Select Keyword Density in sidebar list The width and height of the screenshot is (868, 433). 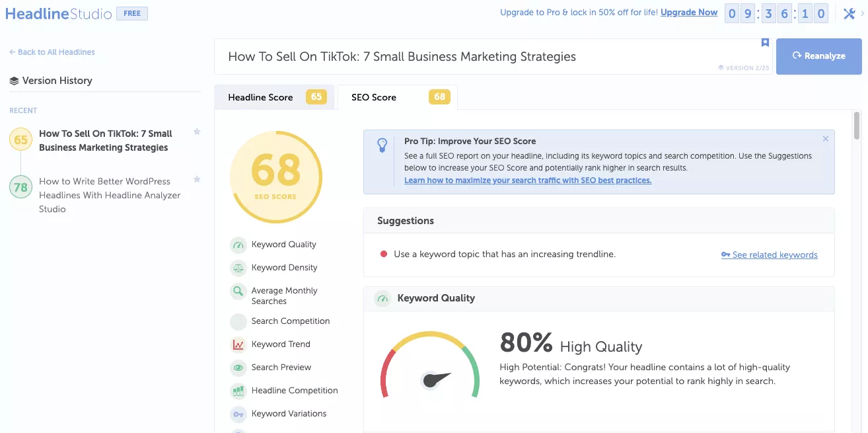point(285,268)
